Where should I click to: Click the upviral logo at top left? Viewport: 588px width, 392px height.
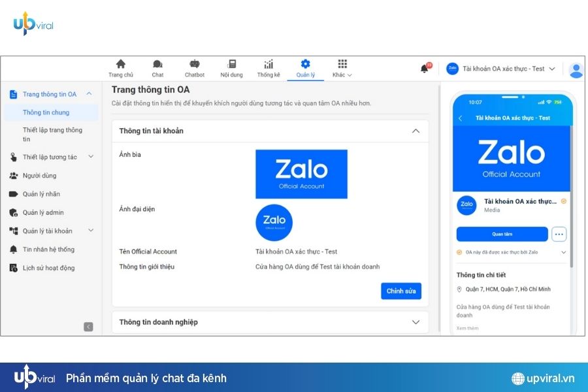click(x=33, y=24)
